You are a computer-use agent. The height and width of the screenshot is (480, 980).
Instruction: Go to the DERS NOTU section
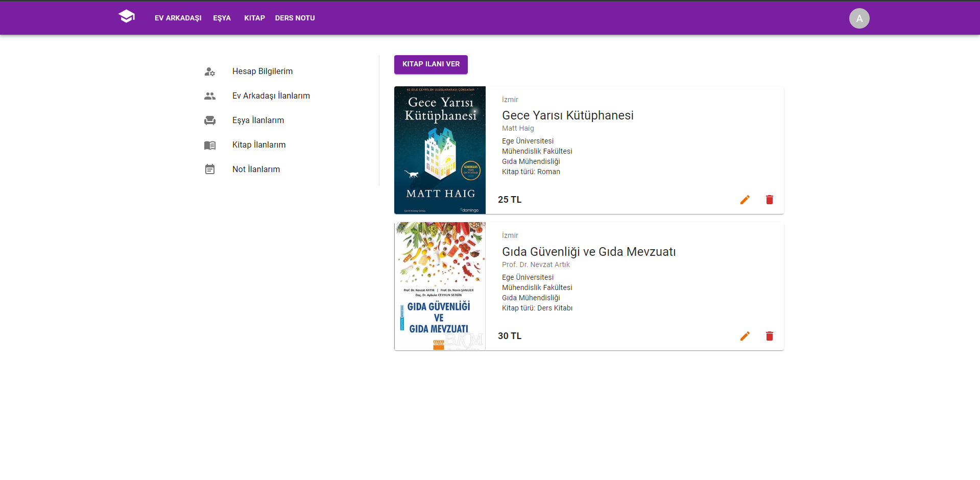coord(295,18)
